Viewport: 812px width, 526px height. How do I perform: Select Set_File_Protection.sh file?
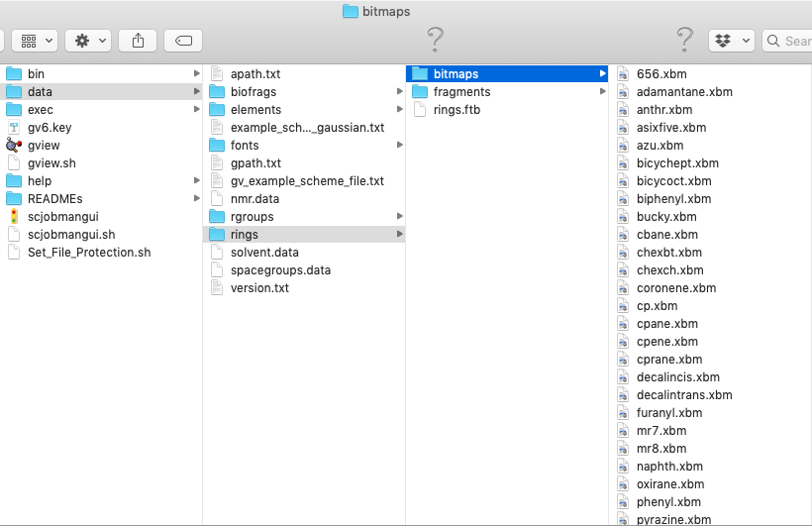(x=101, y=253)
